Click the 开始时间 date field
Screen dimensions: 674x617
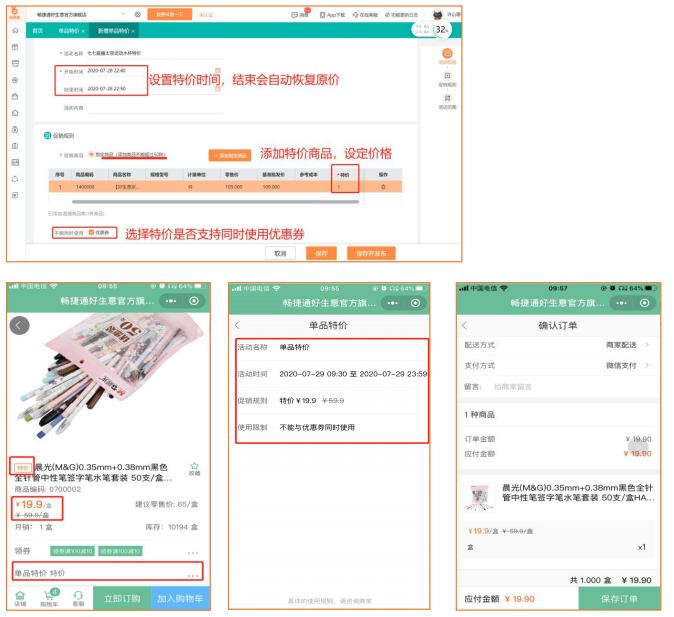154,71
